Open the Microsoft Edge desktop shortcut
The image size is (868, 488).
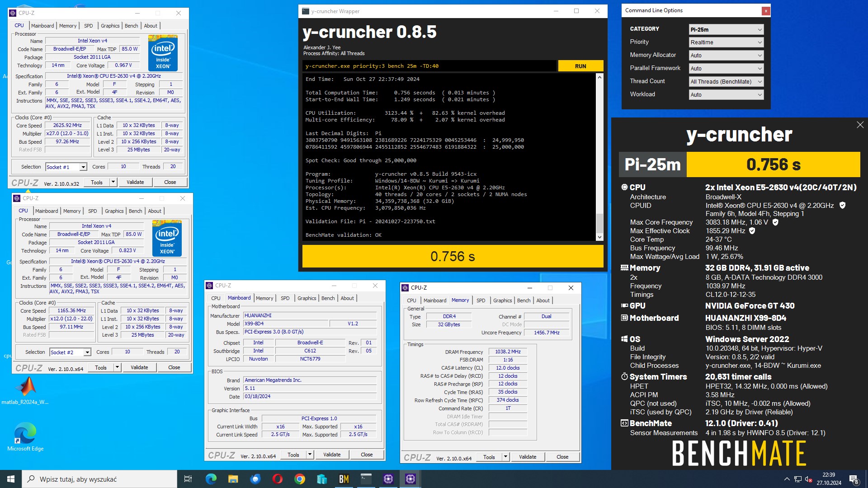25,437
